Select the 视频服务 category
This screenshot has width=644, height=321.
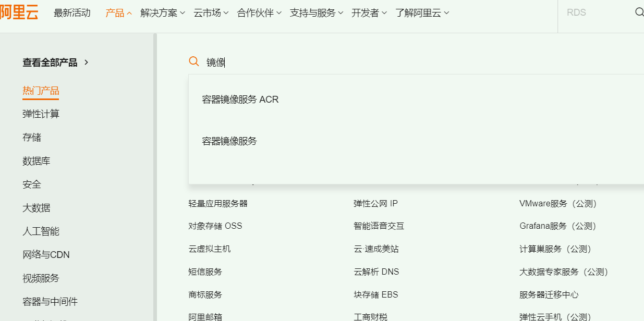pos(41,278)
